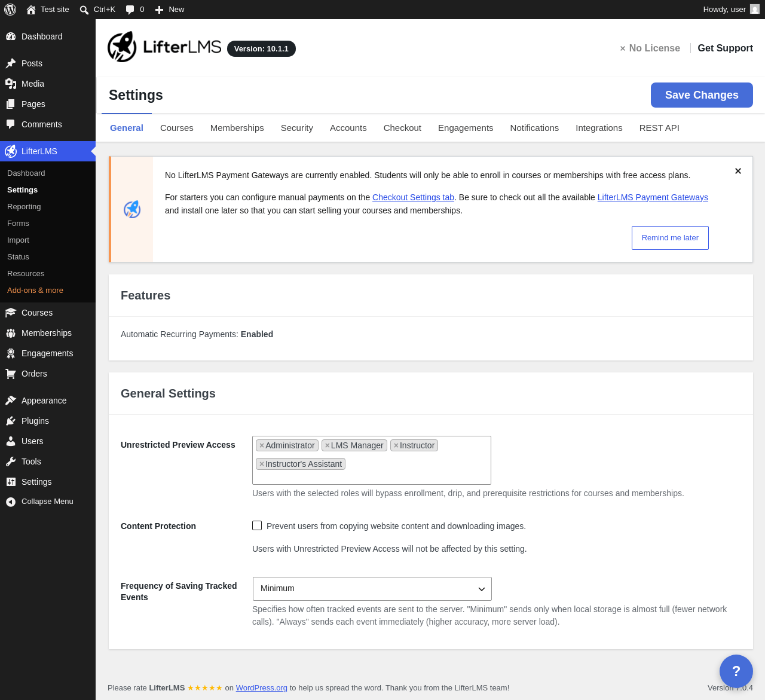
Task: Open user avatar in admin bar
Action: click(x=755, y=10)
